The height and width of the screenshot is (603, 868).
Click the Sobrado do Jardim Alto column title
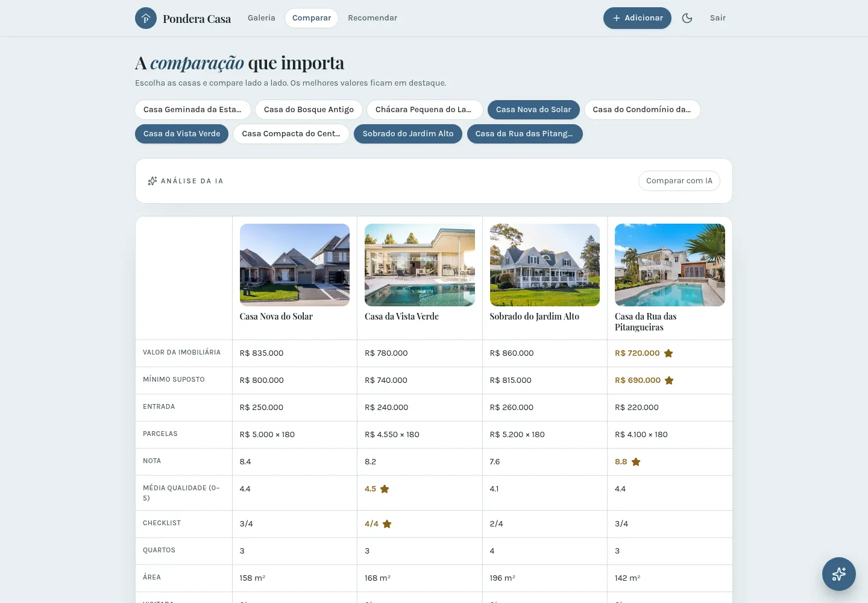coord(535,317)
